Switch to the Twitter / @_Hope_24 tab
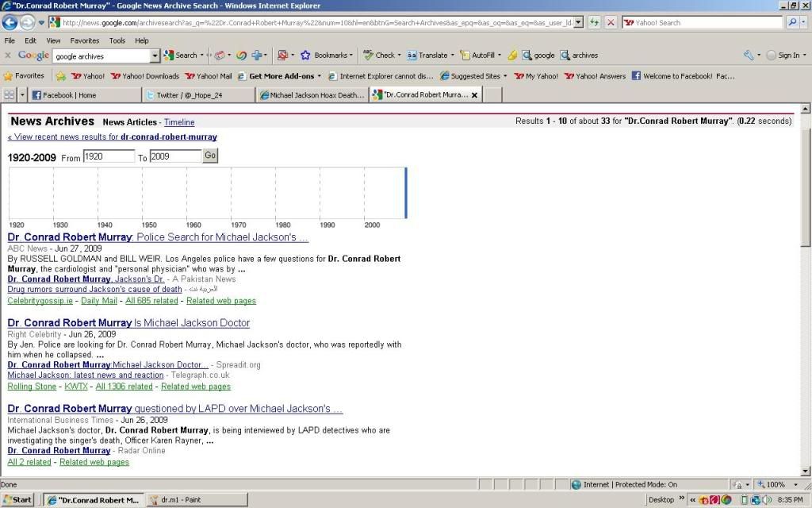Viewport: 812px width, 508px height. [x=198, y=95]
